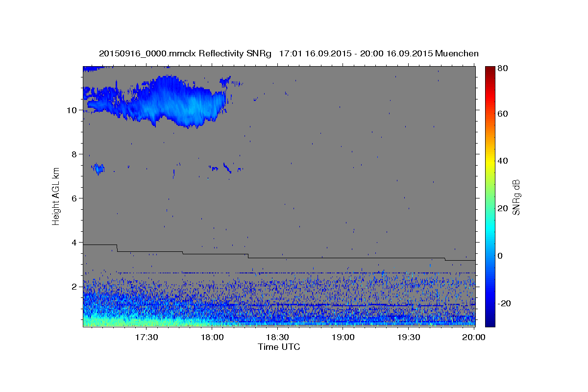
Task: Click the 18:00 time tick label
Action: coord(213,338)
